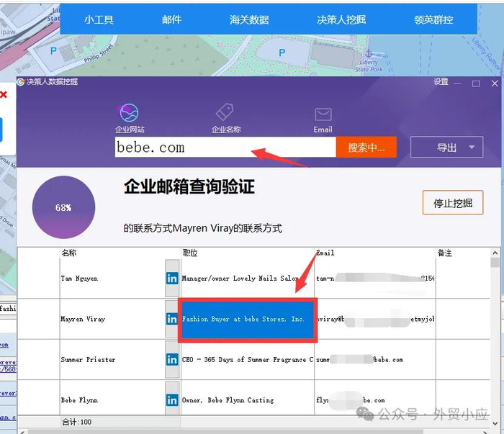Viewport: 504px width, 434px height.
Task: Click the 停止挖掘 button
Action: pos(453,203)
